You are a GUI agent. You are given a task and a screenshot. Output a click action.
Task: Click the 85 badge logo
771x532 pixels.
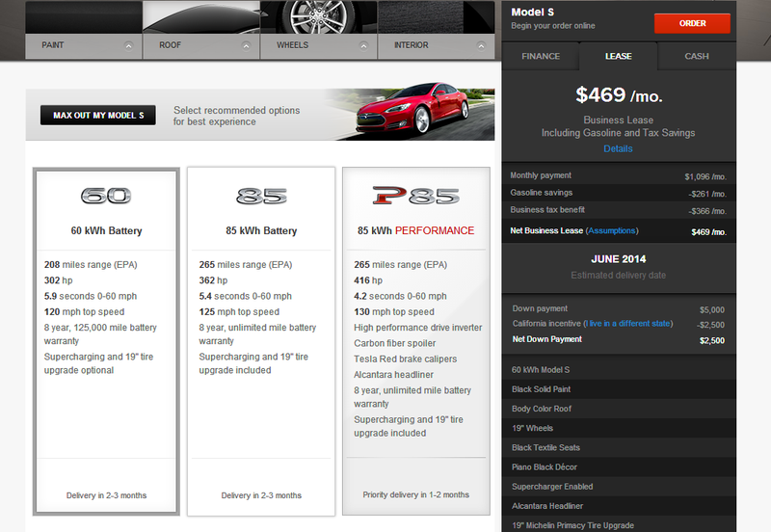(x=261, y=197)
